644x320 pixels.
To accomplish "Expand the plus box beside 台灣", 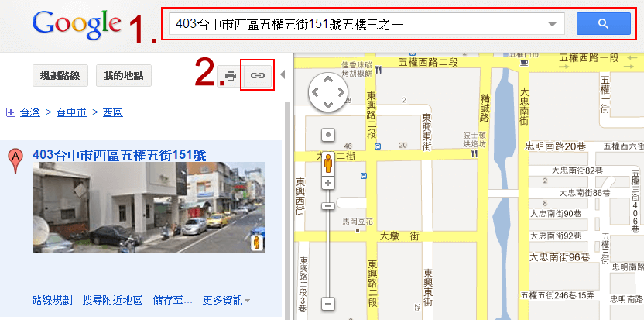I will point(11,112).
